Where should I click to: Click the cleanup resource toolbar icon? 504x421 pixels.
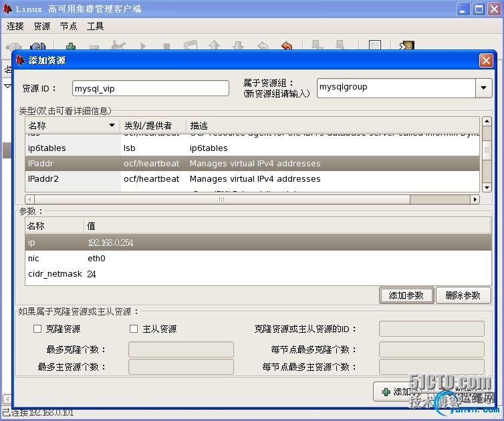(x=118, y=45)
